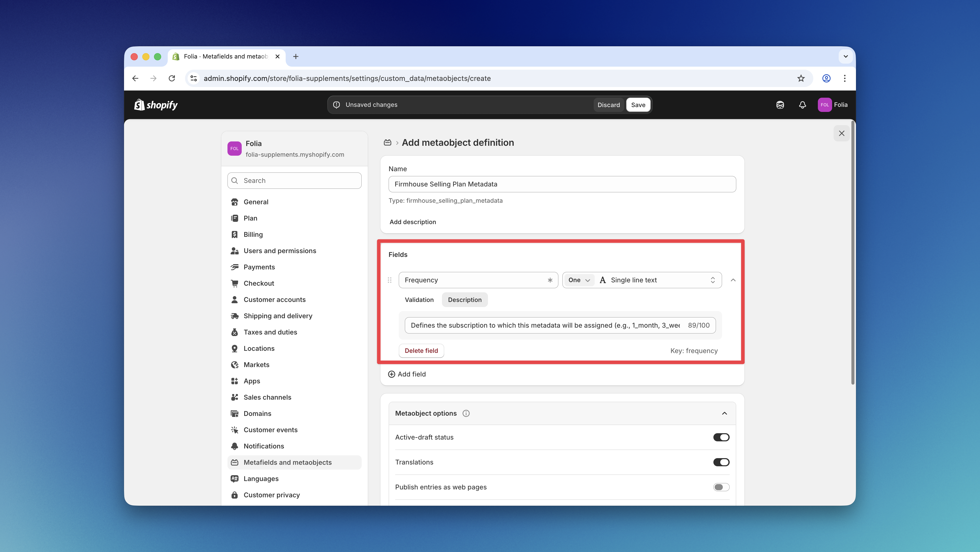Close the settings panel with X
Image resolution: width=980 pixels, height=552 pixels.
(841, 133)
